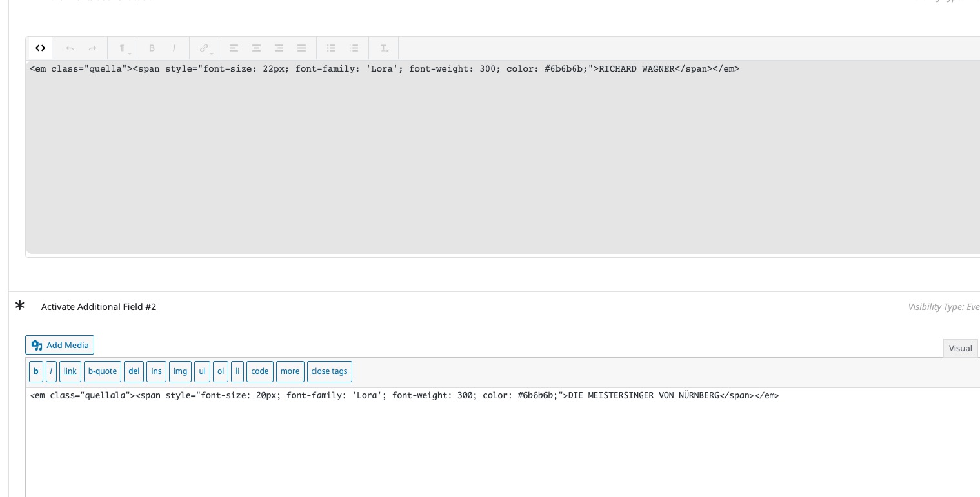The image size is (980, 497).
Task: Undo the last edit in the editor
Action: click(70, 48)
